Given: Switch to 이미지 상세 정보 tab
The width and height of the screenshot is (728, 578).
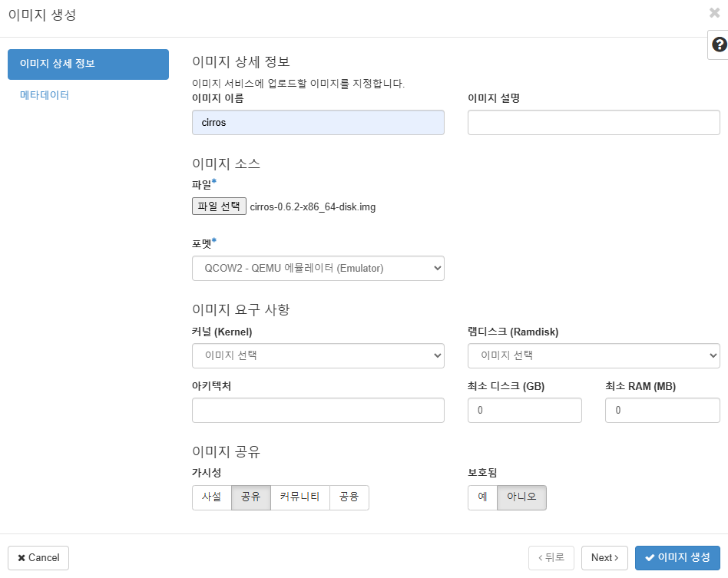Looking at the screenshot, I should point(88,64).
